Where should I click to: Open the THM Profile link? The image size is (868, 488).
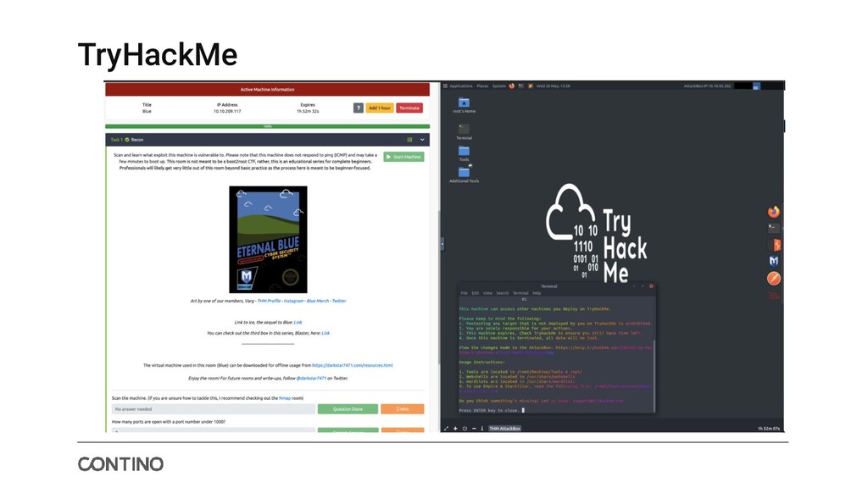pos(269,301)
